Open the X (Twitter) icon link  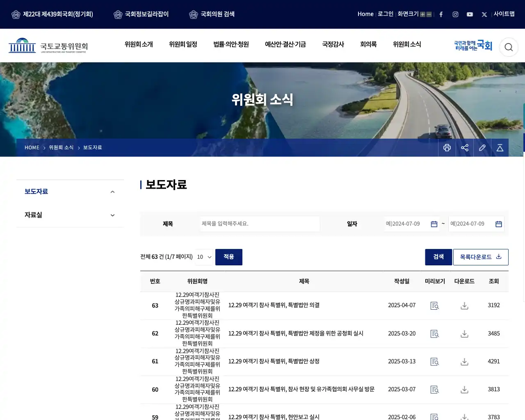point(484,14)
